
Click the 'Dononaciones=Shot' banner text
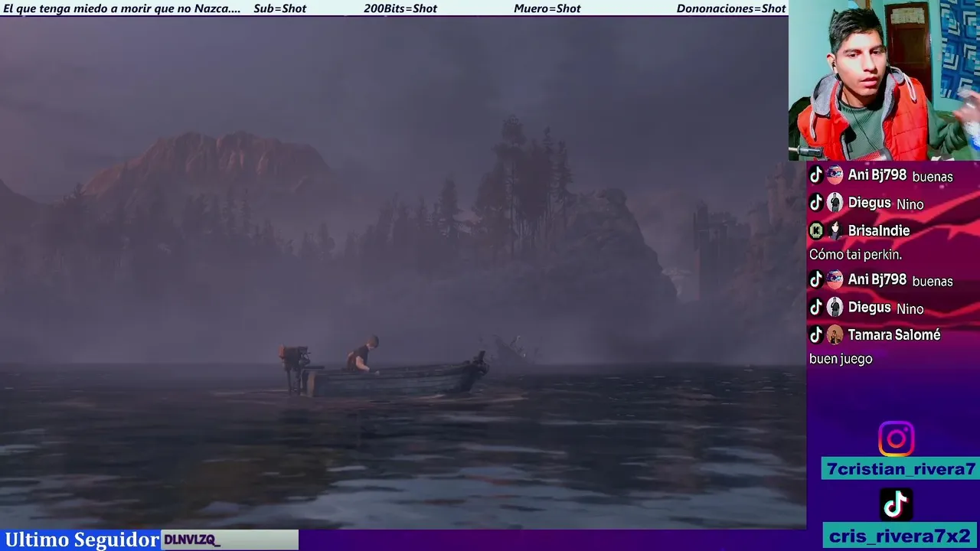731,8
